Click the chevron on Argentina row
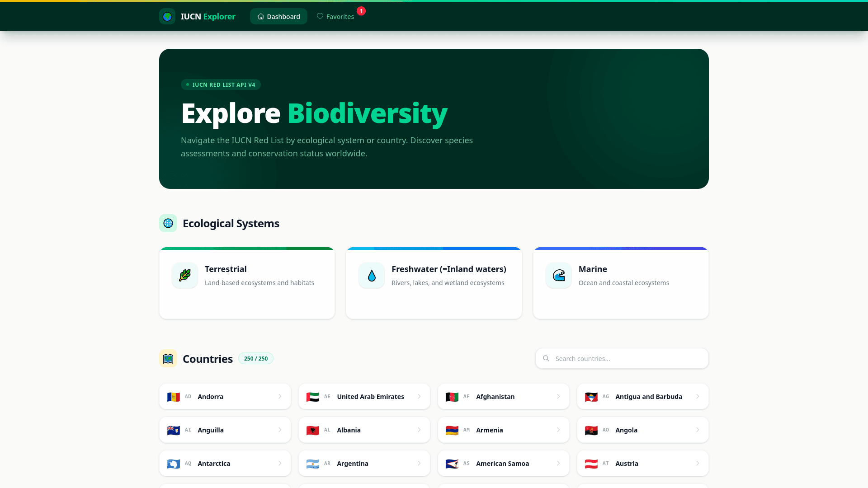This screenshot has width=868, height=488. pyautogui.click(x=419, y=464)
